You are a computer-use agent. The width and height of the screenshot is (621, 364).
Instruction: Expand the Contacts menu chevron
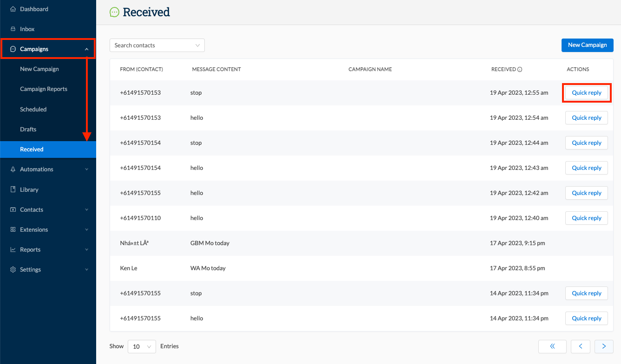[87, 210]
